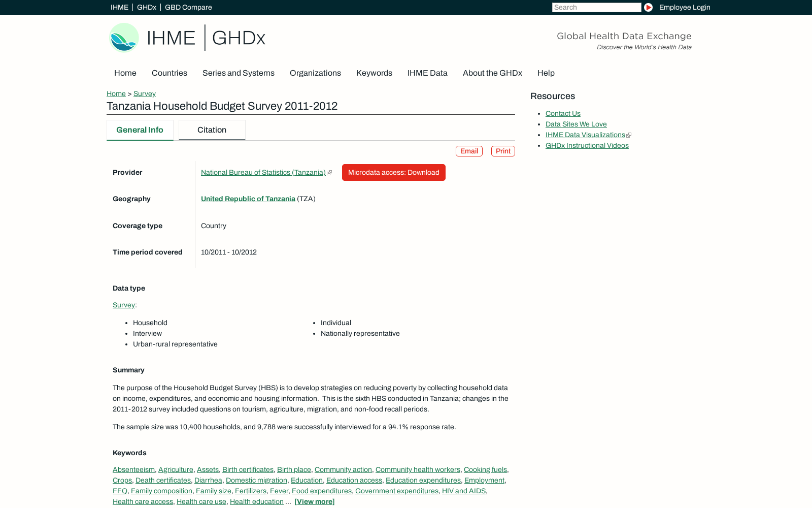The image size is (812, 508).
Task: Open Employee Login
Action: pyautogui.click(x=685, y=7)
